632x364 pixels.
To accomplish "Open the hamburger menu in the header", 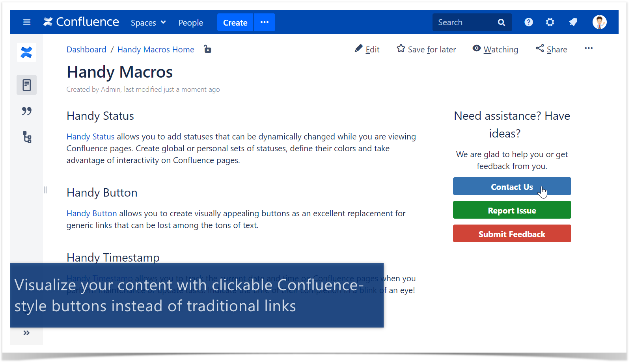I will [27, 22].
